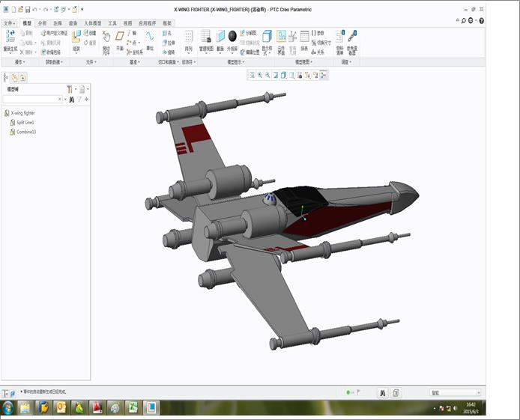
Task: Click Zoom In in graphics toolbar
Action: [260, 75]
